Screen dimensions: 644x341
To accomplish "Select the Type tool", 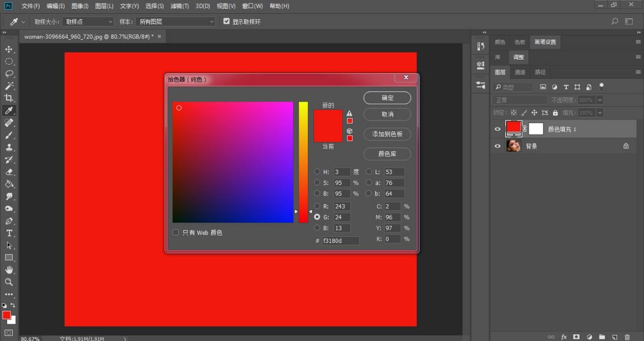I will (x=9, y=233).
